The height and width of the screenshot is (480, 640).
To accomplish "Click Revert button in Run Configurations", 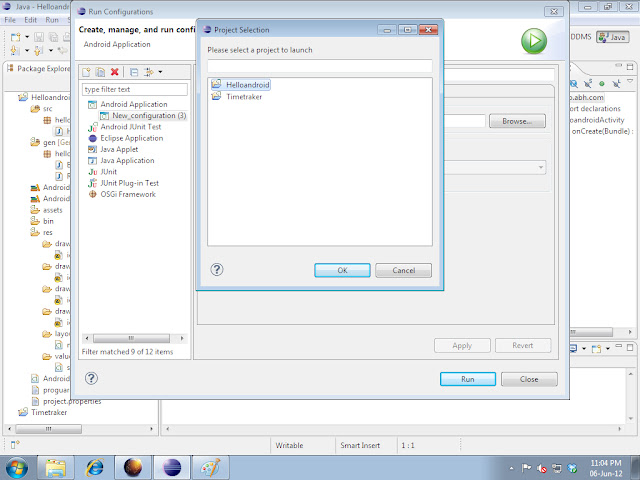I will (523, 346).
